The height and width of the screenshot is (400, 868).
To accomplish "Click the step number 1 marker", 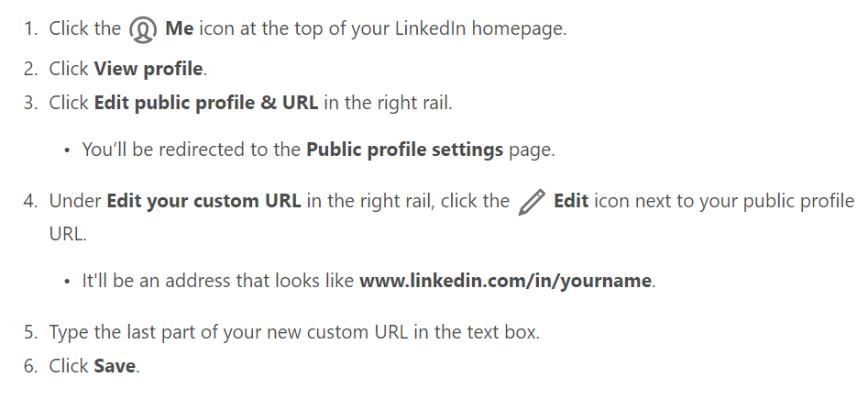I will click(31, 28).
